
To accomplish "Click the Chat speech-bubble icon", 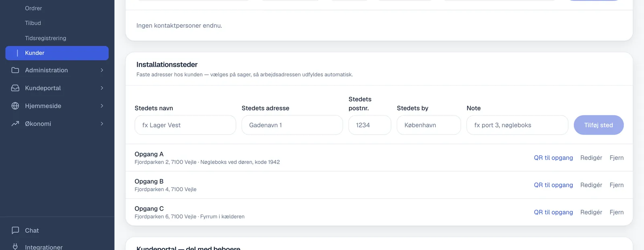I will [15, 230].
